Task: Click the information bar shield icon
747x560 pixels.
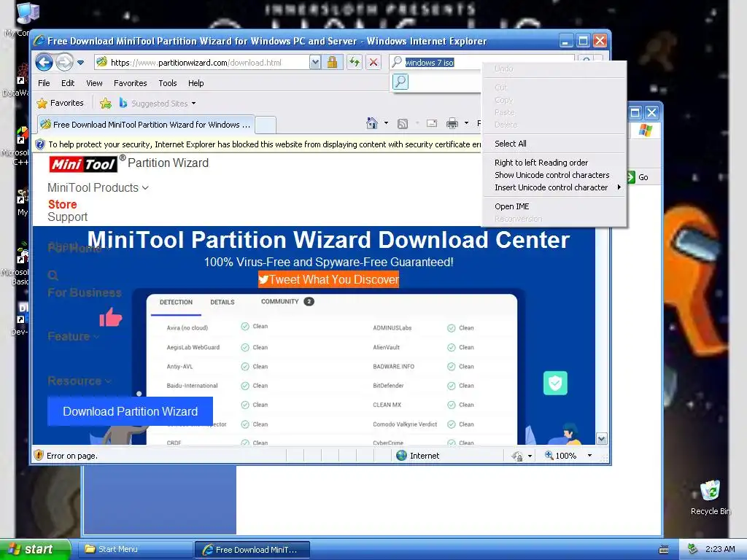Action: [40, 144]
